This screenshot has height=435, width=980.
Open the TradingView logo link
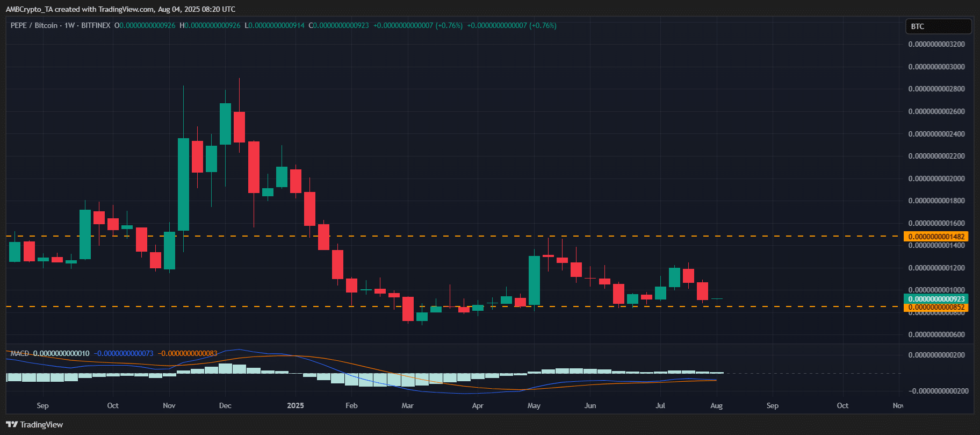[x=34, y=425]
